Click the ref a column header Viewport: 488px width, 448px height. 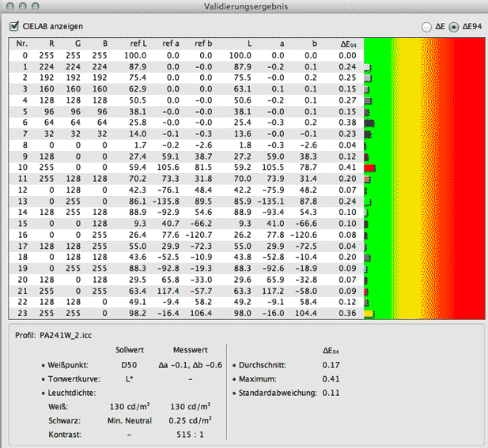[168, 44]
